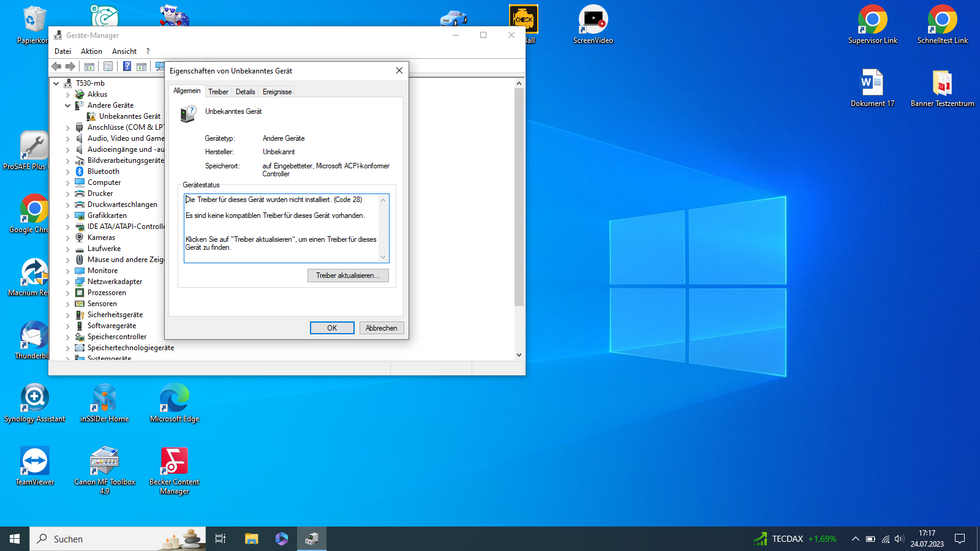The width and height of the screenshot is (980, 551).
Task: Select the Bluetooth device category icon
Action: pos(80,171)
